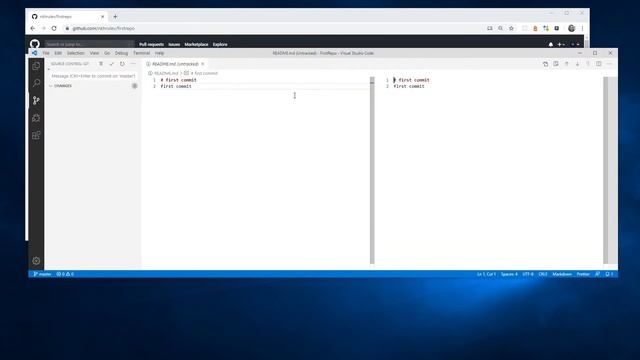Open Go menu in VS Code
640x360 pixels.
tap(107, 53)
